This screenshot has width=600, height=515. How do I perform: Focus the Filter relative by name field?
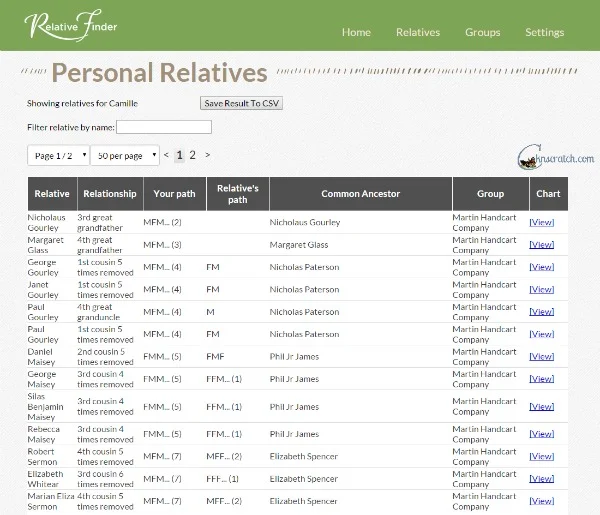(x=164, y=127)
